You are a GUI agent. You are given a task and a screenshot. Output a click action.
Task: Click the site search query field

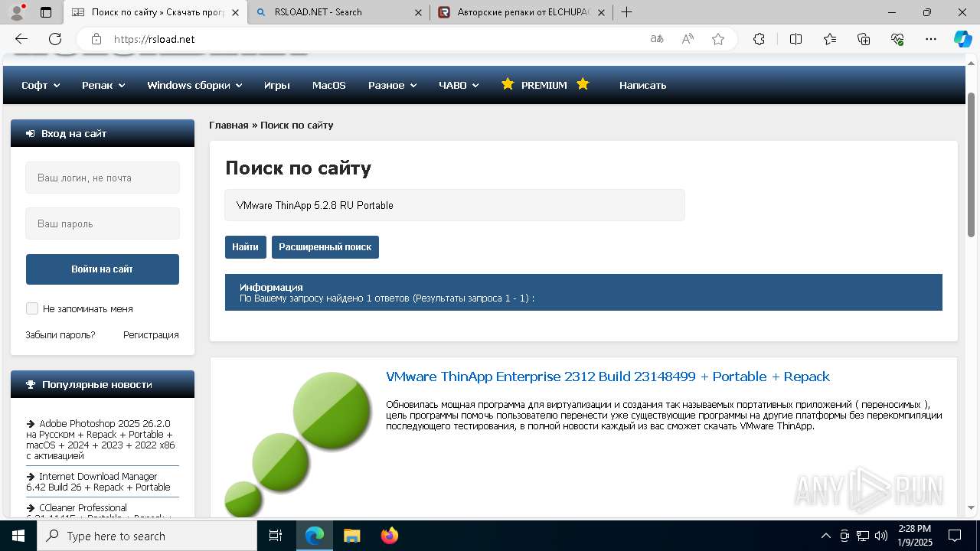[x=455, y=205]
